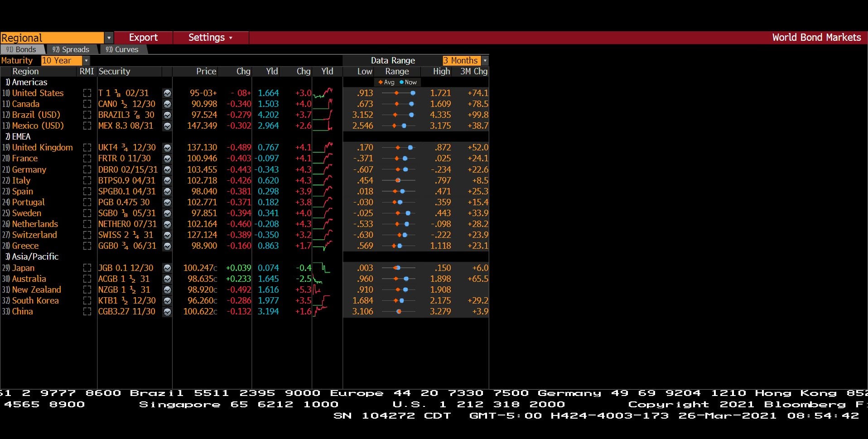Open chart icon for Italy bond
868x439 pixels.
point(167,180)
